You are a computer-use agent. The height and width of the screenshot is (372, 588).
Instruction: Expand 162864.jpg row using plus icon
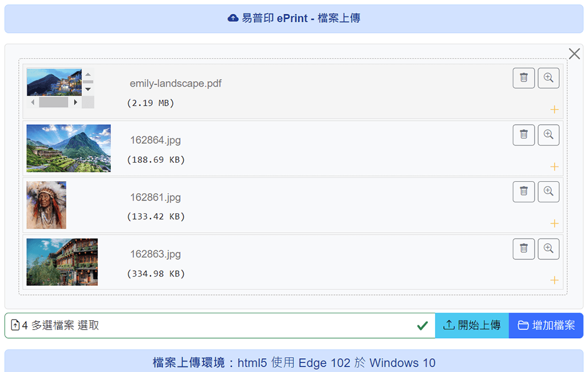(x=554, y=167)
